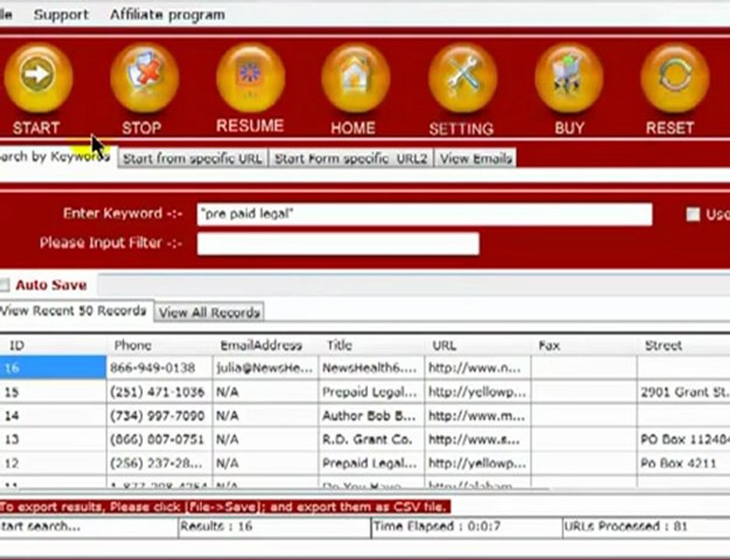Click the URLs Processed : 81 status
The image size is (730, 560).
point(646,527)
